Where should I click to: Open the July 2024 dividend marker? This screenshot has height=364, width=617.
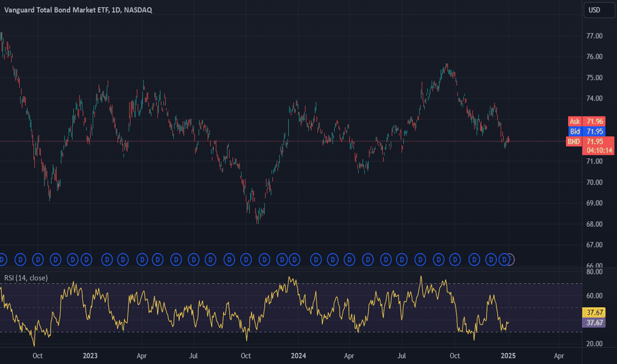(x=402, y=259)
